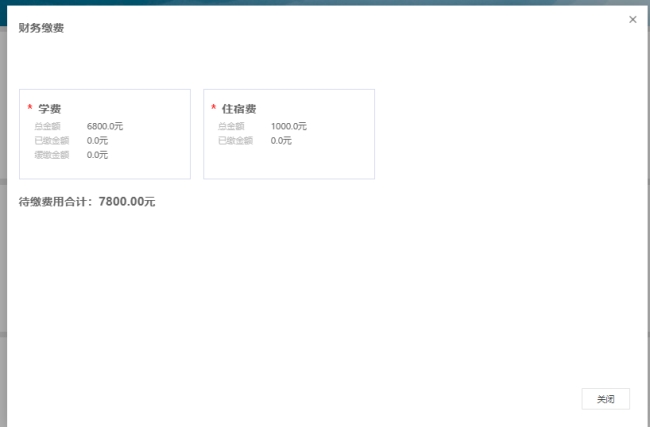The height and width of the screenshot is (428, 650).
Task: Click the 1000.0元 accommodation total amount
Action: tap(288, 127)
